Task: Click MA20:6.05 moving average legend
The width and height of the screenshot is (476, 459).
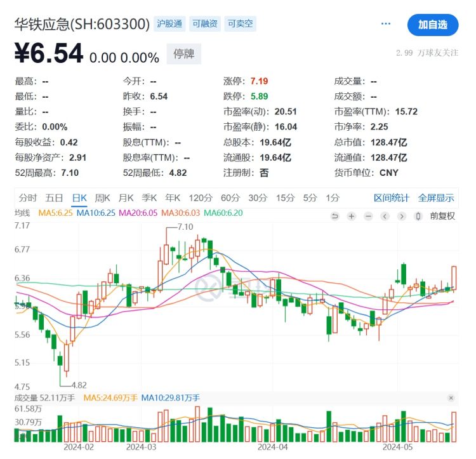Action: (138, 213)
